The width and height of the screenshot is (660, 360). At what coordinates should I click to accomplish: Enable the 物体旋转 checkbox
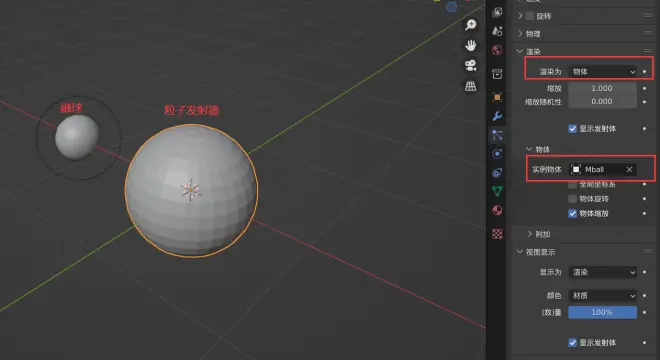(x=572, y=199)
